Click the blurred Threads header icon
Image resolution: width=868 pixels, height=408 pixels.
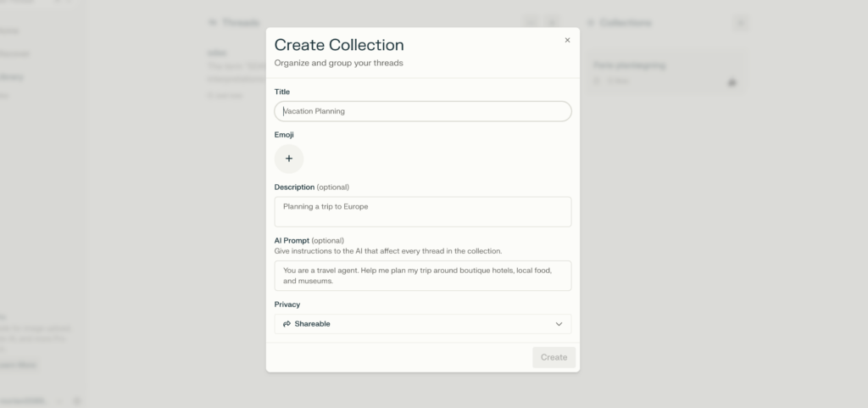[213, 23]
